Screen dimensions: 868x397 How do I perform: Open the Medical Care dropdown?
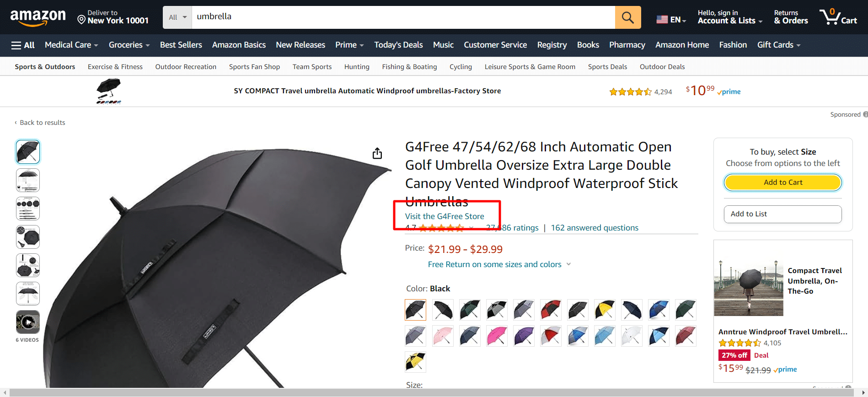(x=71, y=45)
